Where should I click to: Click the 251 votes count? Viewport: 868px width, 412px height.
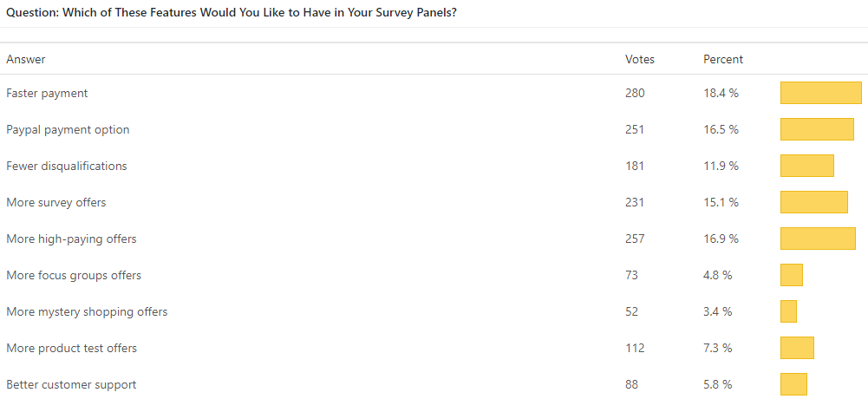pos(635,129)
